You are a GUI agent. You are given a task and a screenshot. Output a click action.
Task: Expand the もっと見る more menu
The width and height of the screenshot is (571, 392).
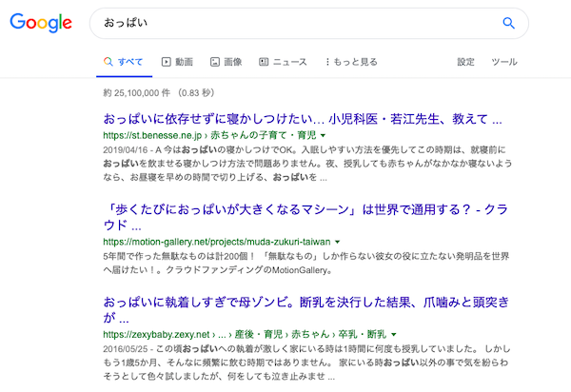click(351, 62)
